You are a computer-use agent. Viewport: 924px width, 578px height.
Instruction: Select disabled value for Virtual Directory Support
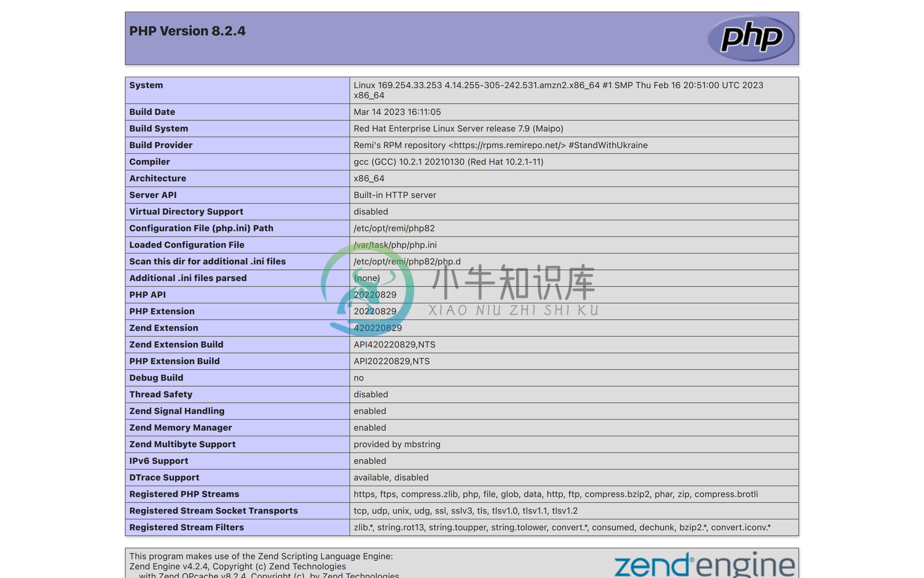371,212
